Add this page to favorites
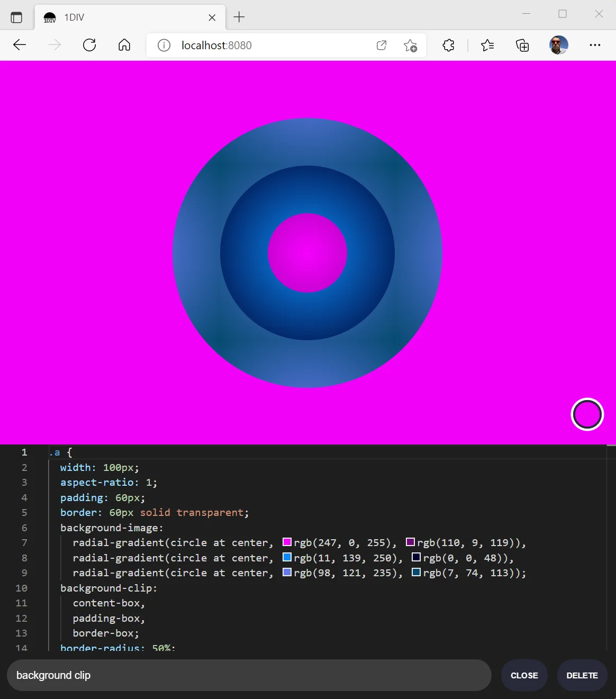The width and height of the screenshot is (616, 699). click(x=410, y=46)
